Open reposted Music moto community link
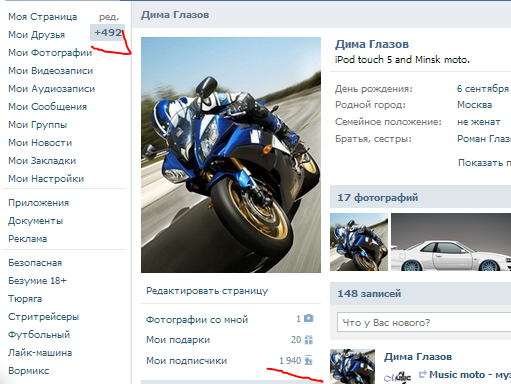The width and height of the screenshot is (511, 384). [470, 375]
